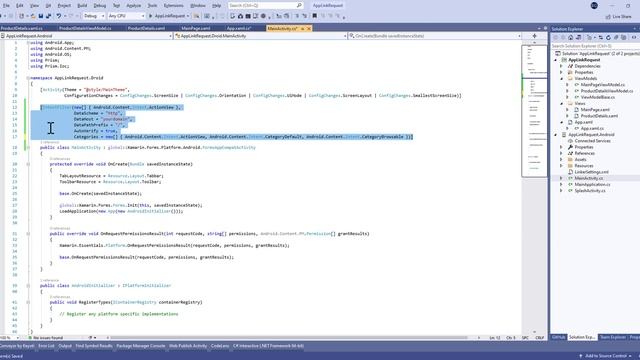The width and height of the screenshot is (640, 360).
Task: Click the Android SDK manager home icon
Action: pos(240,16)
